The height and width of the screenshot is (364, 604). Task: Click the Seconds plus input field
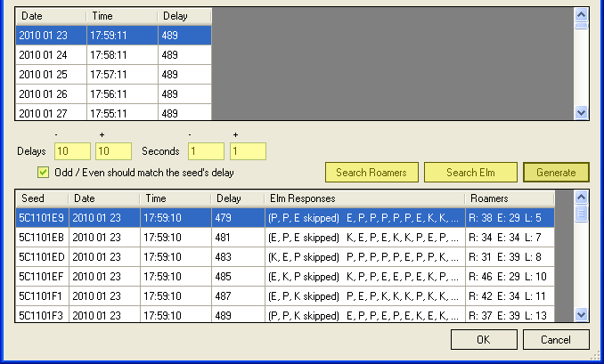coord(248,151)
